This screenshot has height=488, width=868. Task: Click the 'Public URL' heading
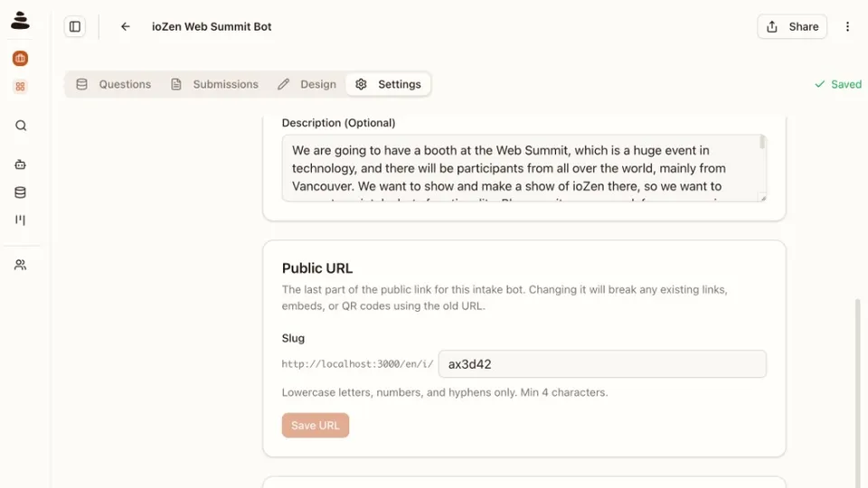(x=317, y=268)
